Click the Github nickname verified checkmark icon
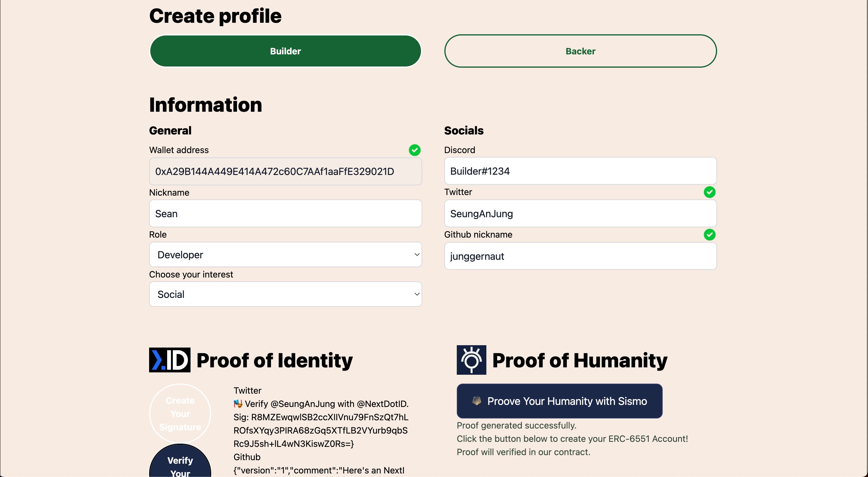 pos(709,235)
